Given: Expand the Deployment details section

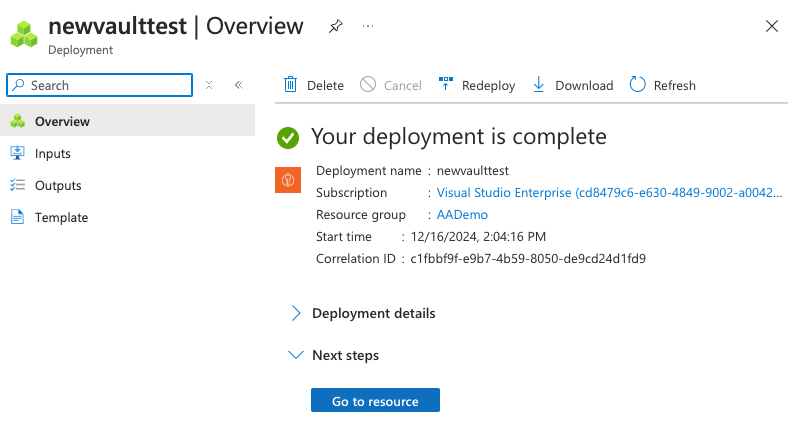Looking at the screenshot, I should (295, 313).
